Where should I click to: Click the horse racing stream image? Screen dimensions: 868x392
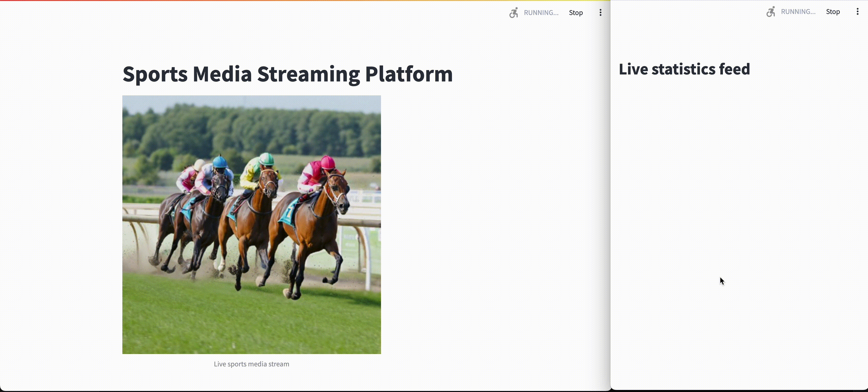click(251, 225)
